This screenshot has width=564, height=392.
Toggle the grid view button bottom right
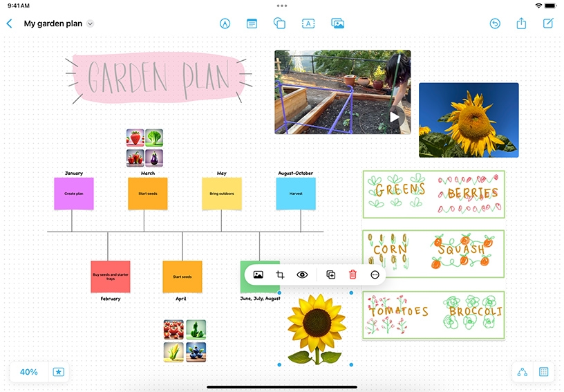(x=543, y=372)
